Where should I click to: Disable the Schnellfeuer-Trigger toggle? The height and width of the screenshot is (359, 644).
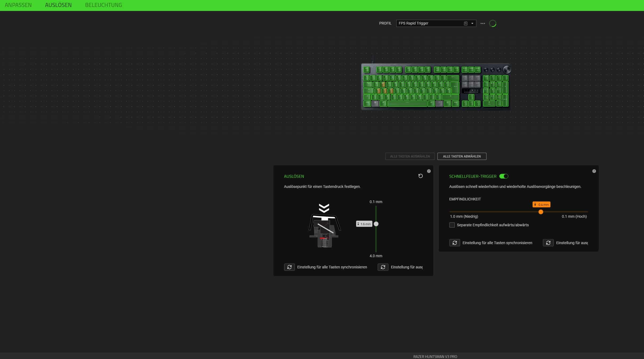pos(504,176)
